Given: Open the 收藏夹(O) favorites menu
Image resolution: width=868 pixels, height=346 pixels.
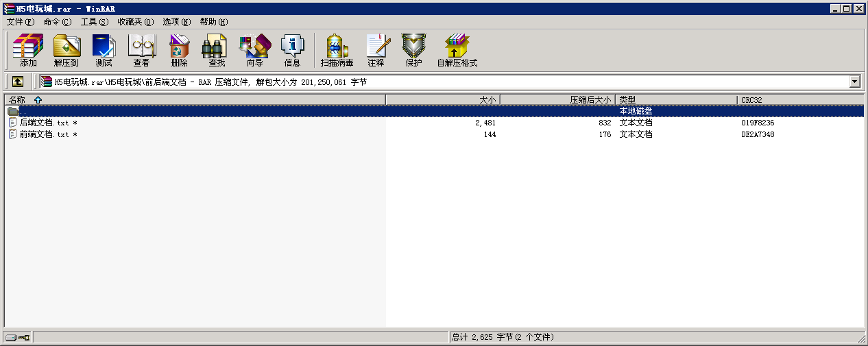Looking at the screenshot, I should [x=135, y=22].
